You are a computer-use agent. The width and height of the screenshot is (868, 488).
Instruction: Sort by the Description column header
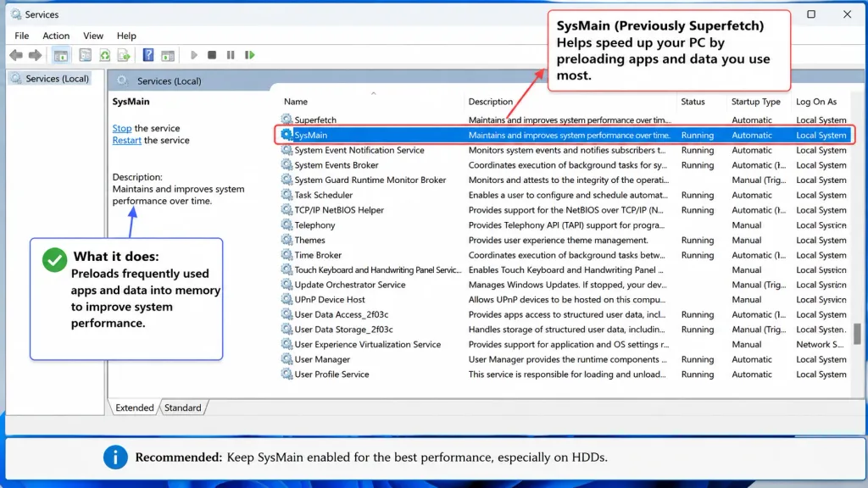pos(491,102)
